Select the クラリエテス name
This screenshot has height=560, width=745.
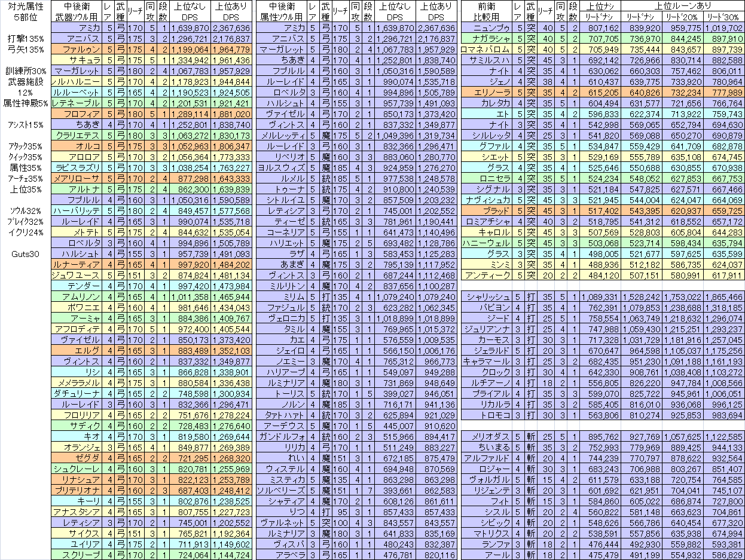click(x=77, y=136)
